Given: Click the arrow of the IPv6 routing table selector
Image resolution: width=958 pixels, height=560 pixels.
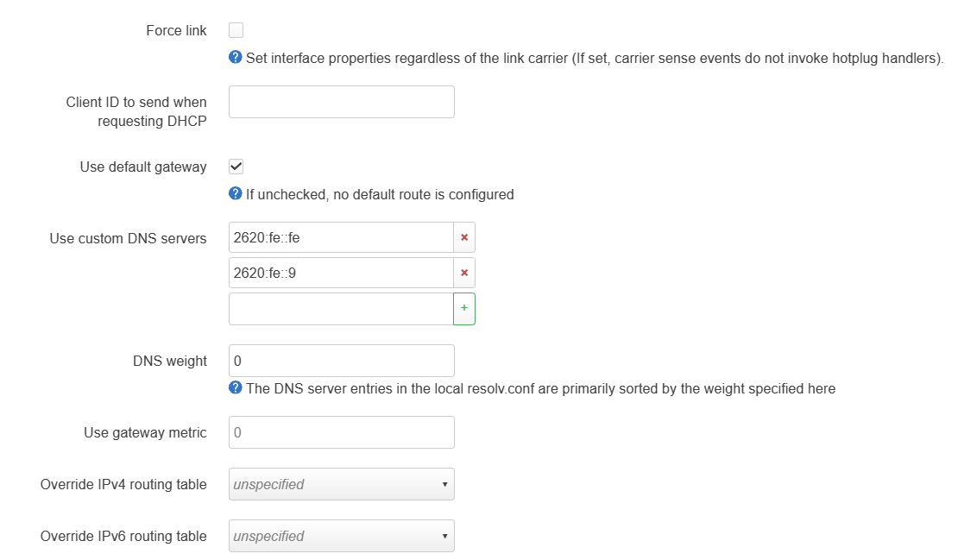Looking at the screenshot, I should click(x=444, y=536).
